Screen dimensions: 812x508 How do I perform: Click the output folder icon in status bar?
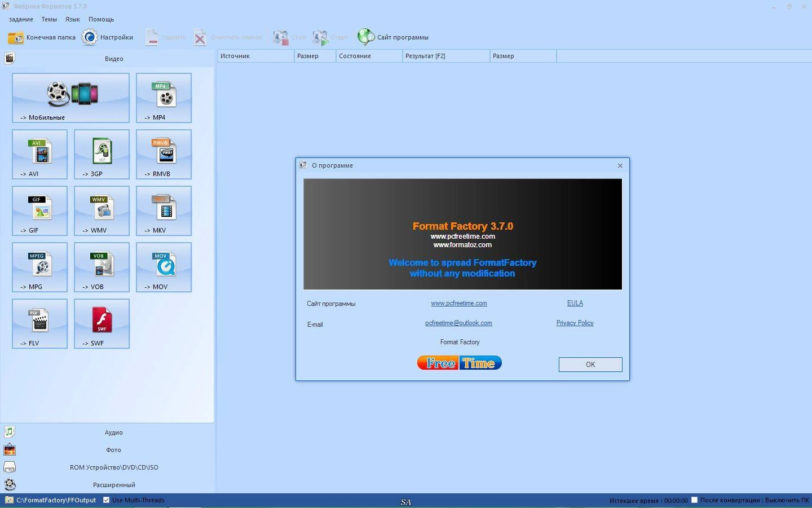click(9, 500)
